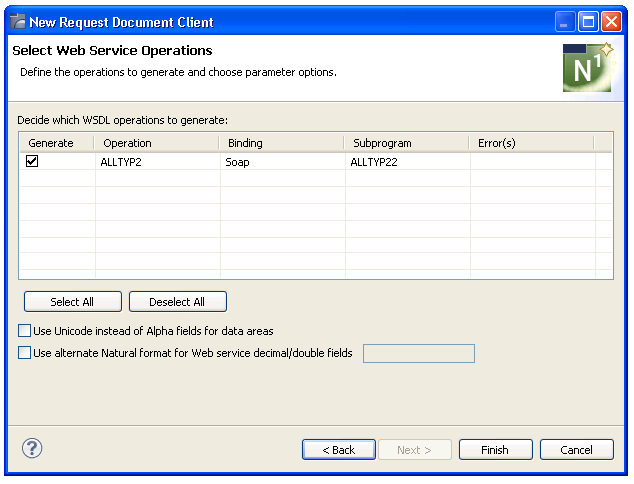Click the help question mark icon

(x=32, y=448)
